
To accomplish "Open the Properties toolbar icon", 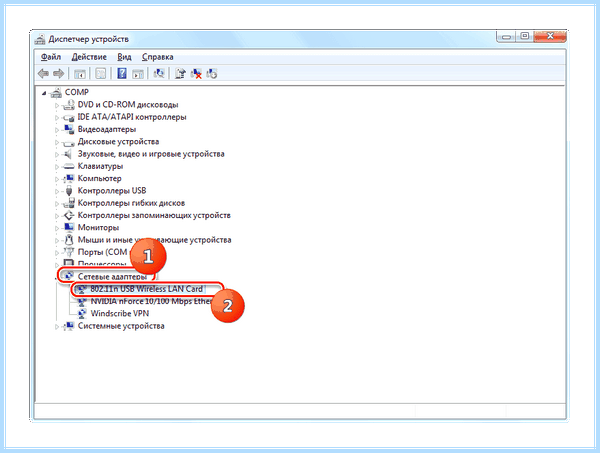I will (x=101, y=73).
